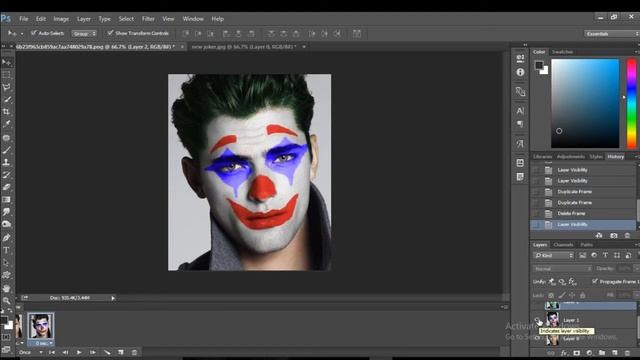Filter for pixel layers icon

[x=582, y=256]
